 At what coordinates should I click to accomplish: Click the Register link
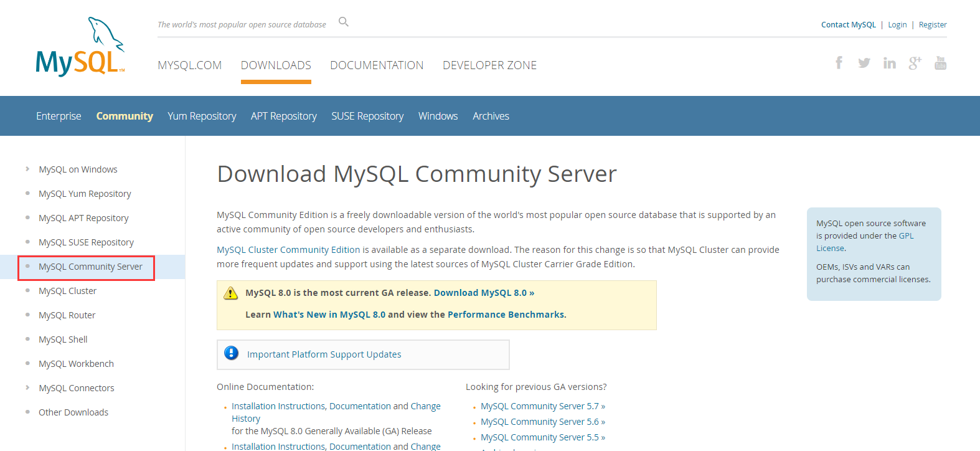click(933, 25)
